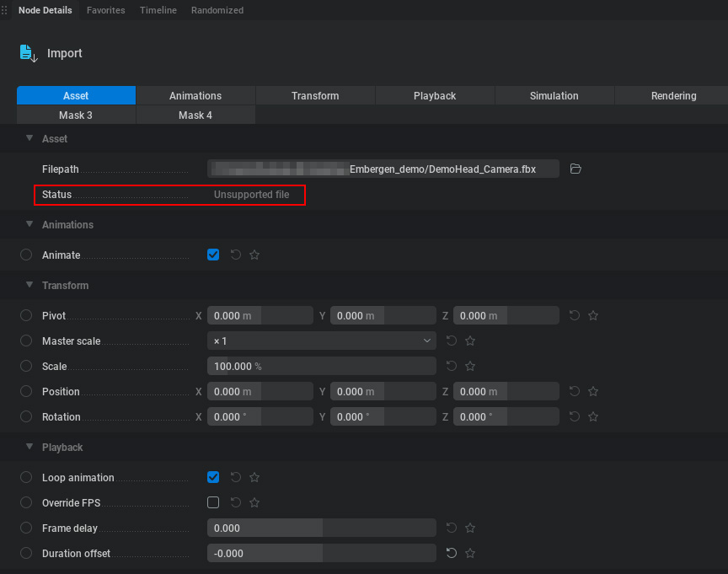Viewport: 728px width, 574px height.
Task: Toggle keyframe circle for Scale
Action: [26, 367]
